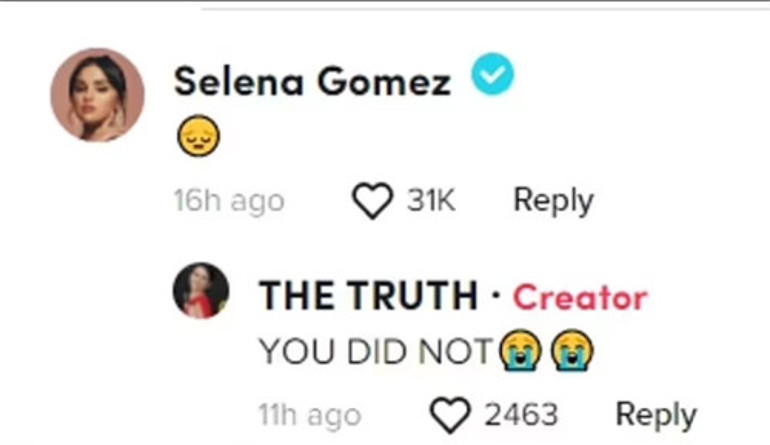This screenshot has width=770, height=445.
Task: Click the 2463 like count
Action: point(521,414)
